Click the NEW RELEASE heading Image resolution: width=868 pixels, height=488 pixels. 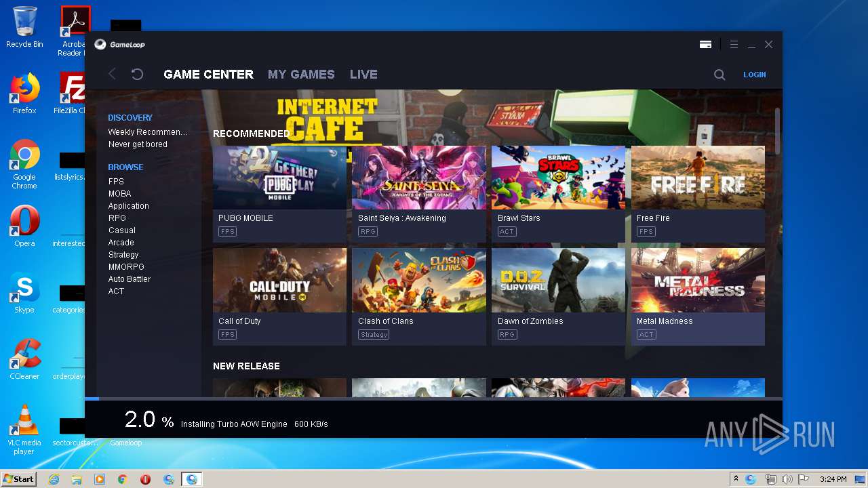tap(246, 366)
